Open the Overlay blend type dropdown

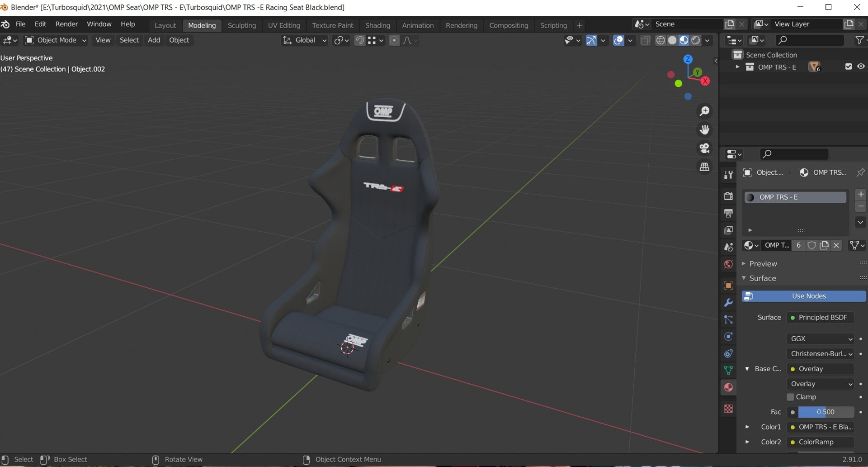click(821, 384)
